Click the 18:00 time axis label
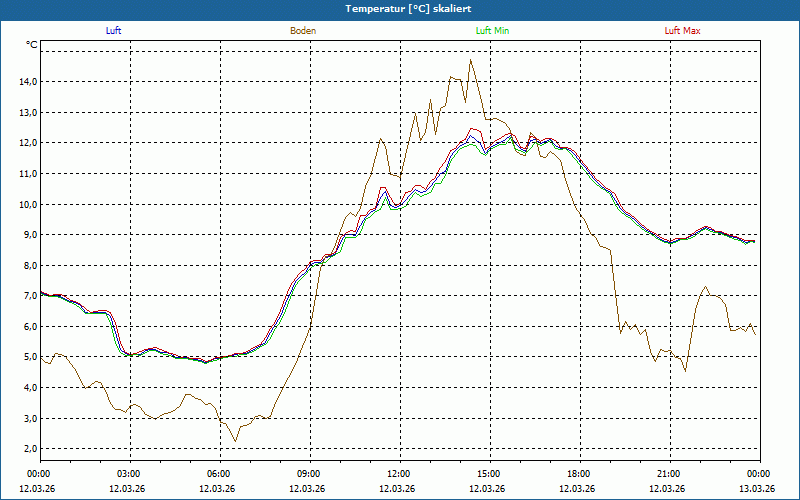The height and width of the screenshot is (500, 800). (x=578, y=474)
